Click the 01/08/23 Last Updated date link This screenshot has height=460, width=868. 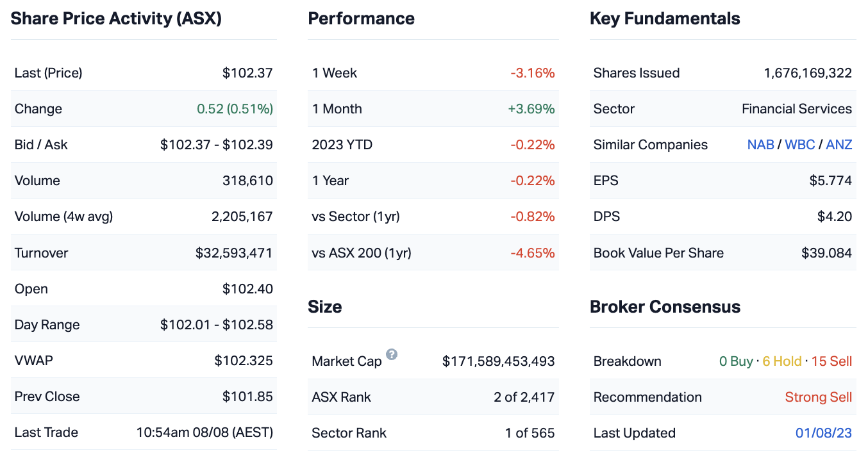point(823,433)
